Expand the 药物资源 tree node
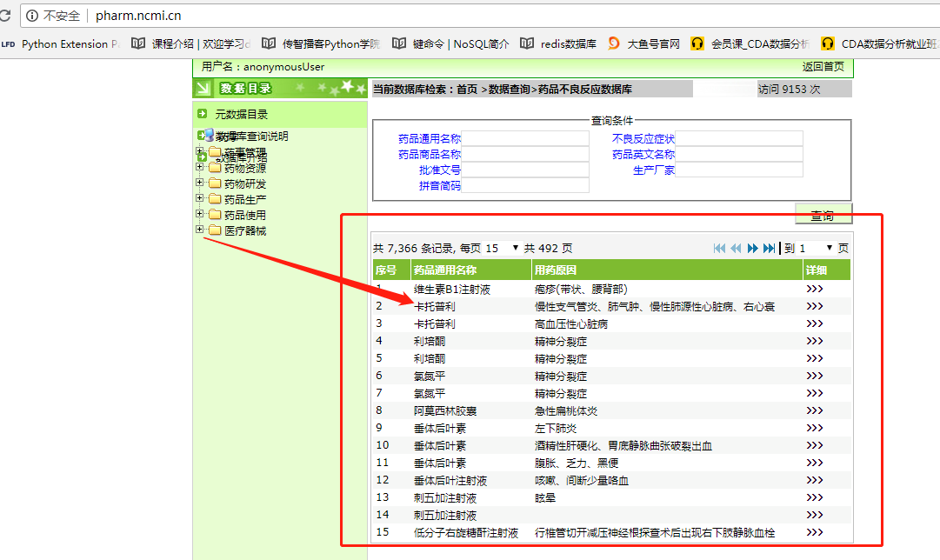This screenshot has width=940, height=560. coord(200,167)
